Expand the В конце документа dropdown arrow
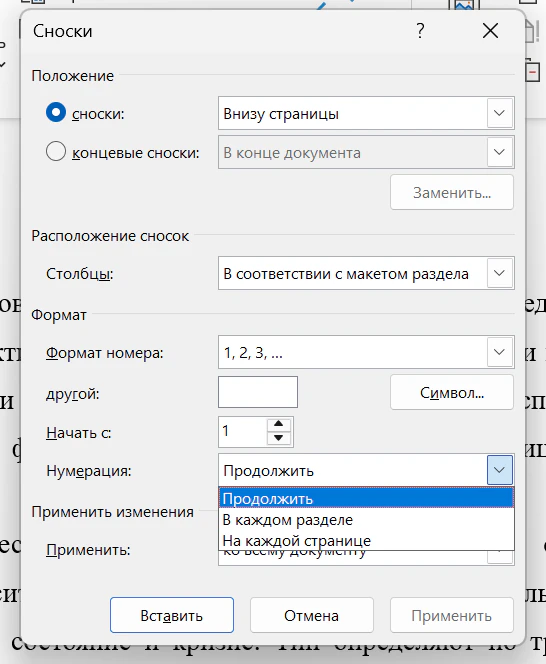Screen dimensions: 546x664 (499, 152)
